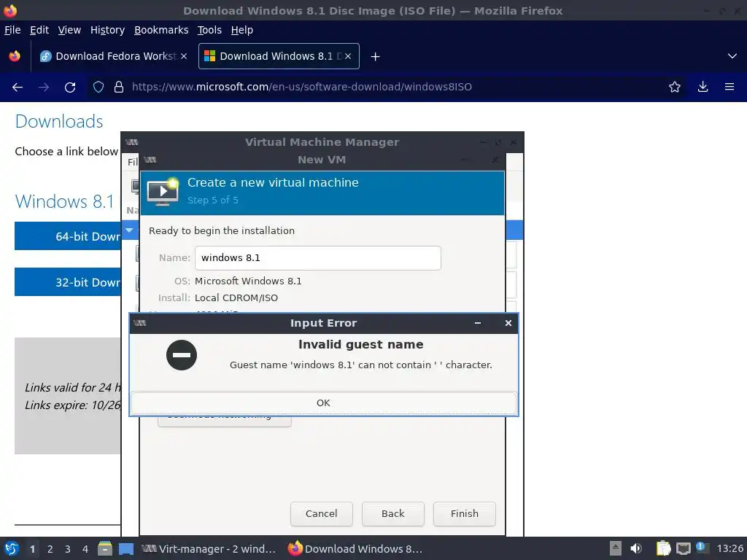Image resolution: width=747 pixels, height=560 pixels.
Task: Open the taskbar start menu icon
Action: [12, 548]
